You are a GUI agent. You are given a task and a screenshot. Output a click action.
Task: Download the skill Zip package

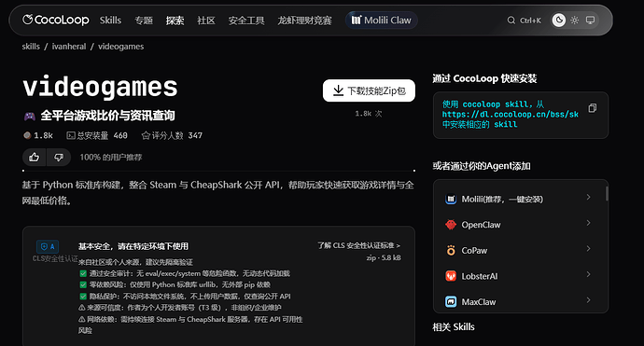(x=369, y=90)
